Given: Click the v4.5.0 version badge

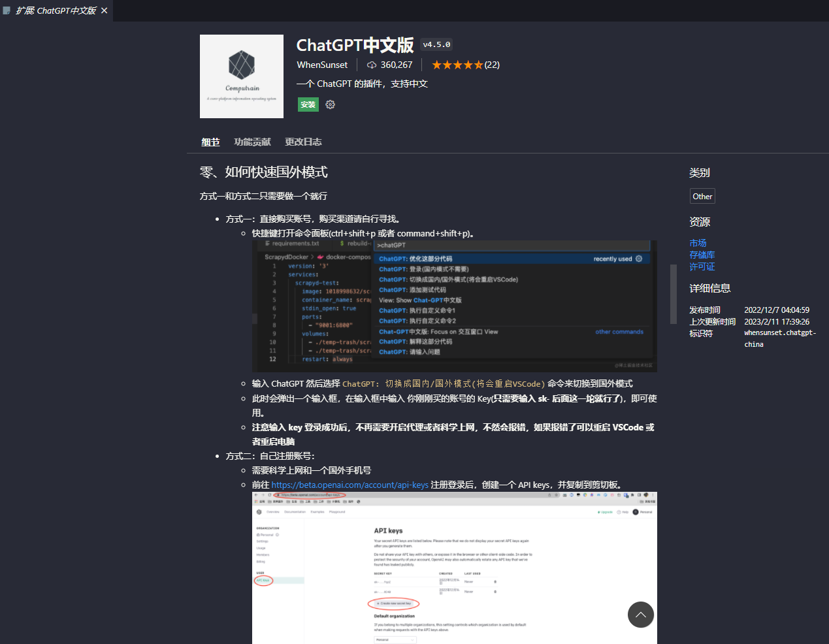Looking at the screenshot, I should point(436,45).
